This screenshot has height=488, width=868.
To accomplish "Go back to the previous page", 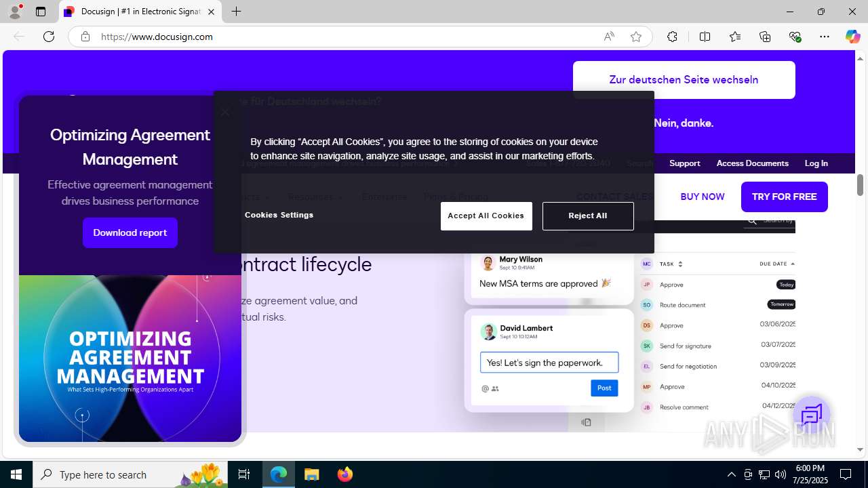I will click(x=19, y=37).
